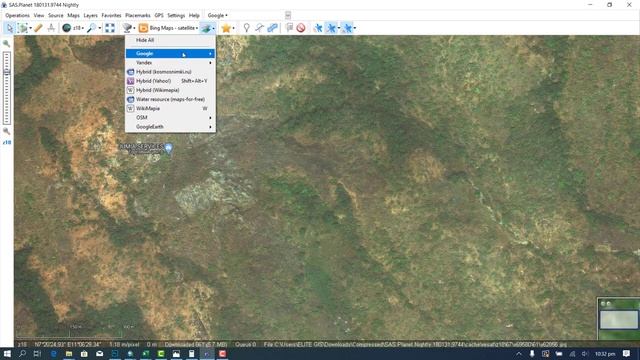640x360 pixels.
Task: Open taskbar search magnifier
Action: click(22, 353)
